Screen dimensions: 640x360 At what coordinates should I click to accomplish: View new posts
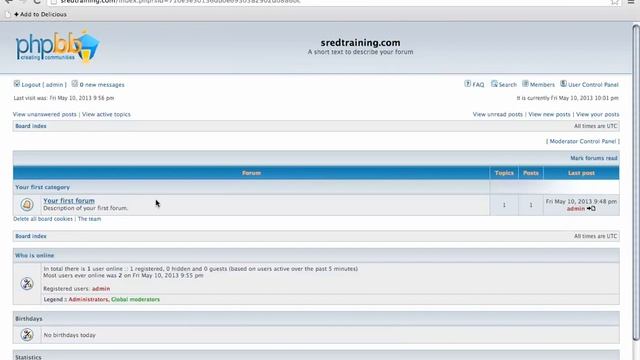(x=549, y=114)
